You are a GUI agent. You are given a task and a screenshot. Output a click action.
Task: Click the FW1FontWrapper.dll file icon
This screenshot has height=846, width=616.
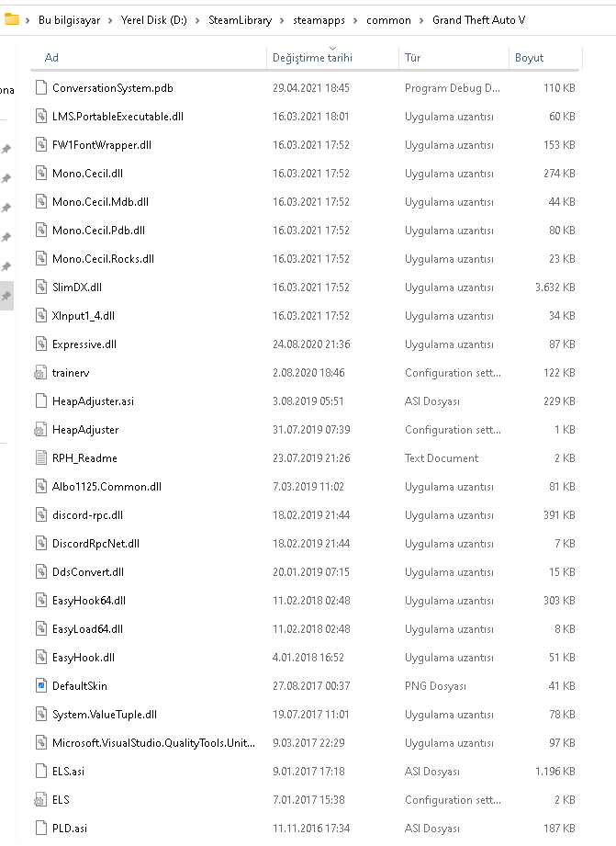click(x=41, y=144)
